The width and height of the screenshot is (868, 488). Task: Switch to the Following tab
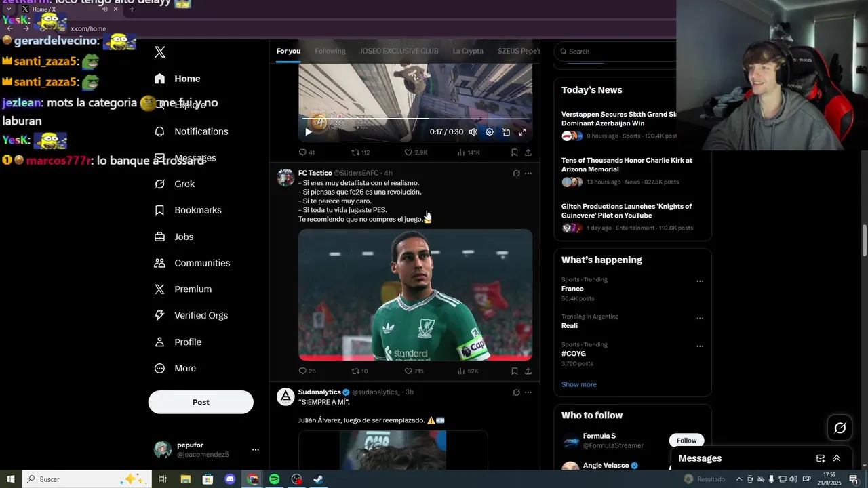pos(330,51)
